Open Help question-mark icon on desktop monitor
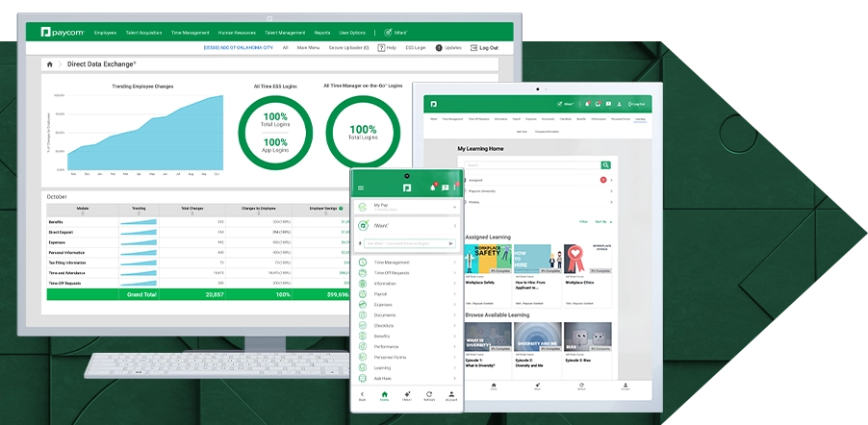 pos(381,48)
